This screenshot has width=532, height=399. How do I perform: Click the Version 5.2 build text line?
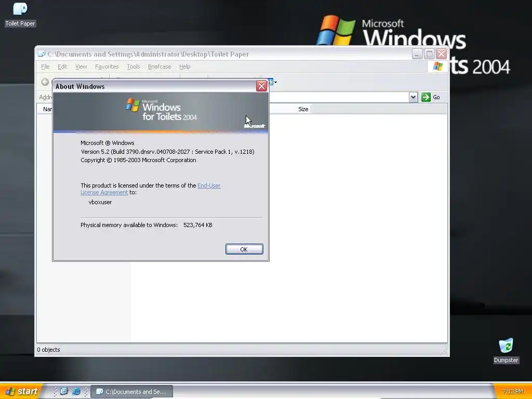click(x=168, y=152)
